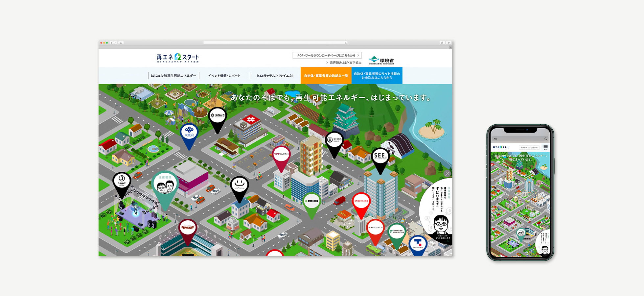
Task: Tap the reload icon in phone browser
Action: pos(546,139)
